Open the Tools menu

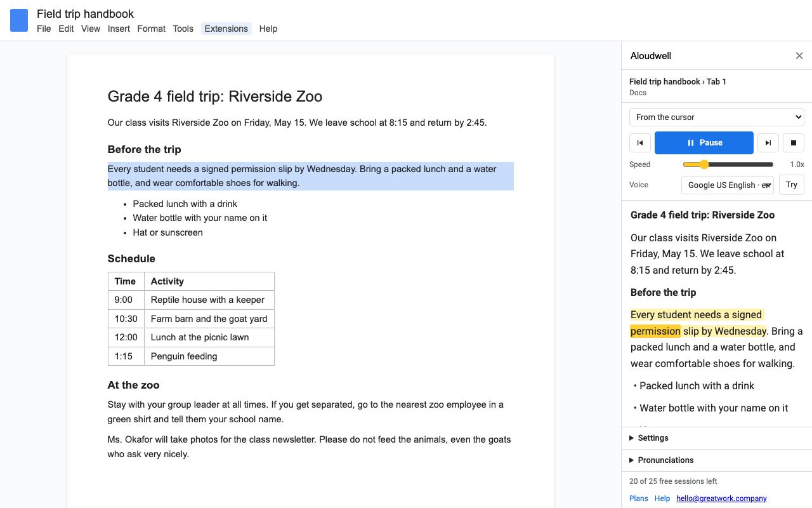tap(183, 29)
